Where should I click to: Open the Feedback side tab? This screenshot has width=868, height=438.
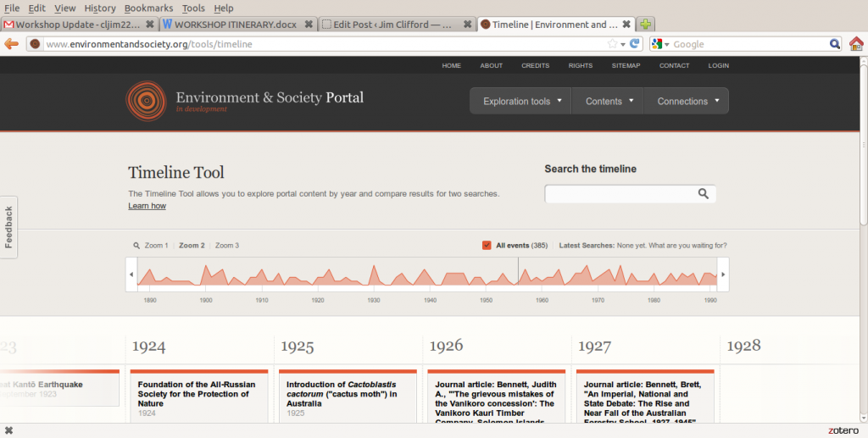tap(8, 226)
